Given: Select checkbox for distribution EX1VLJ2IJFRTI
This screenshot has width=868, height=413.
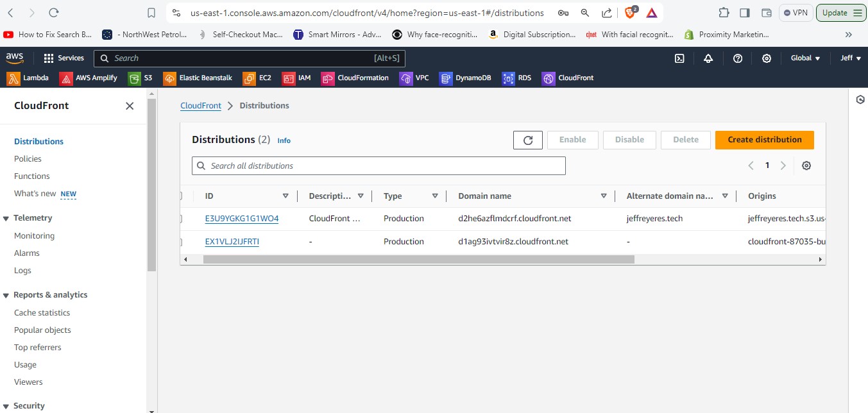Looking at the screenshot, I should [181, 242].
